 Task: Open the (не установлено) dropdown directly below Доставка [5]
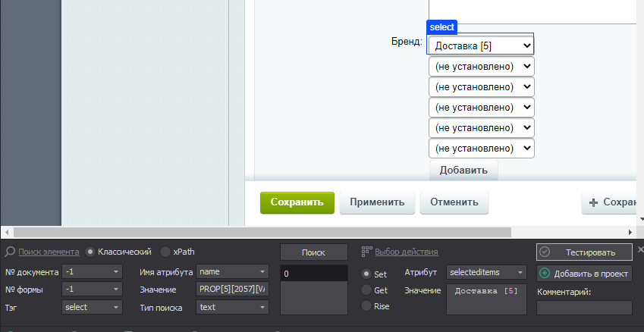(x=482, y=67)
